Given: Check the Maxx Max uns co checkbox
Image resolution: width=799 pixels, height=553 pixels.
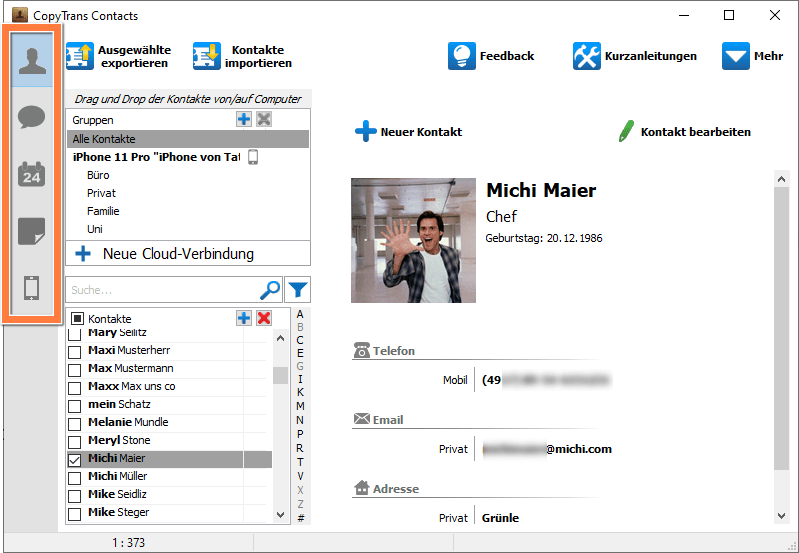Looking at the screenshot, I should point(74,388).
